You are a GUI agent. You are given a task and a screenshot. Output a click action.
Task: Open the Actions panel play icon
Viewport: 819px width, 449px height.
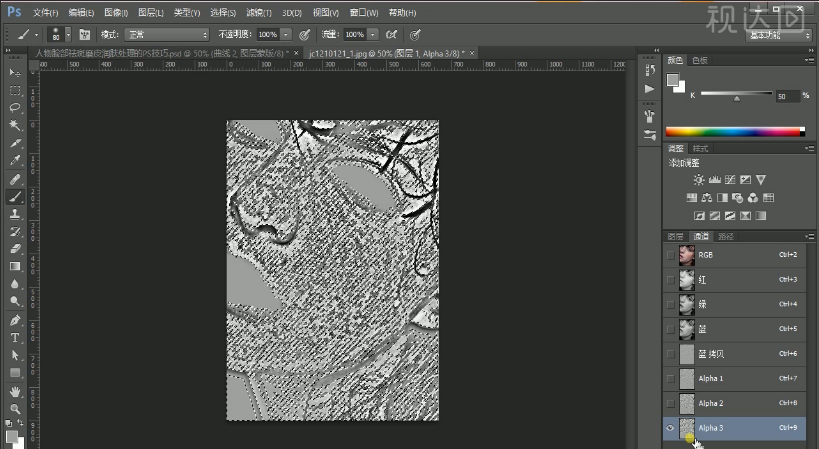click(649, 89)
